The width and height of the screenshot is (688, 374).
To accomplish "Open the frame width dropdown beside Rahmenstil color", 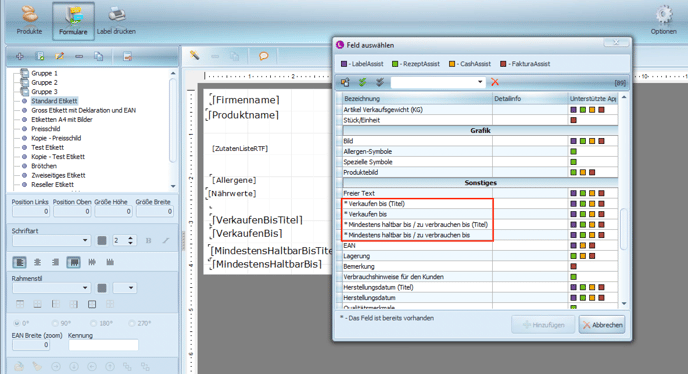I will pos(131,288).
